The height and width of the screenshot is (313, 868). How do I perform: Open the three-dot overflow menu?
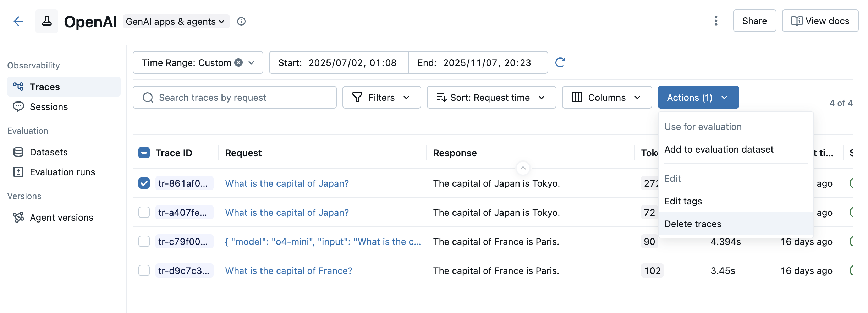pos(716,21)
